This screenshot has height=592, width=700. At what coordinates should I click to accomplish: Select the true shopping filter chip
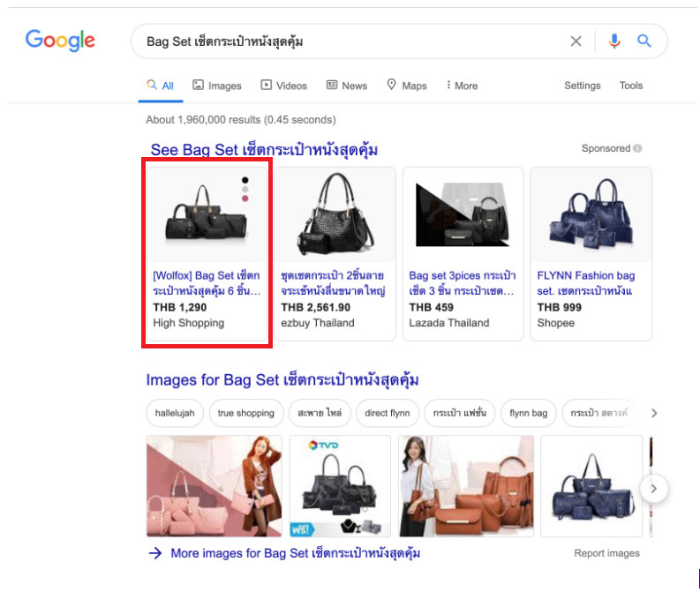pos(246,413)
